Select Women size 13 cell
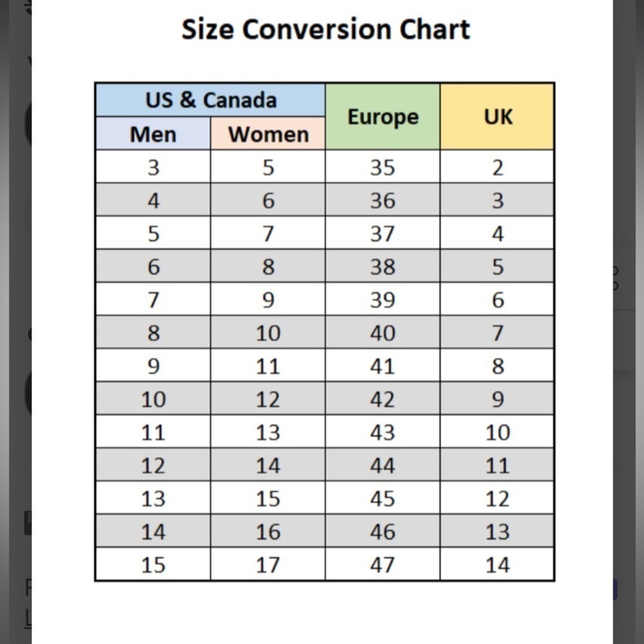 pos(268,431)
